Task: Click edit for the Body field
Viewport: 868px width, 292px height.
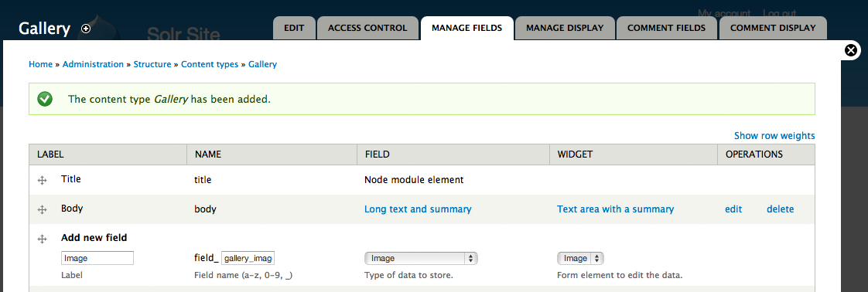Action: coord(733,209)
